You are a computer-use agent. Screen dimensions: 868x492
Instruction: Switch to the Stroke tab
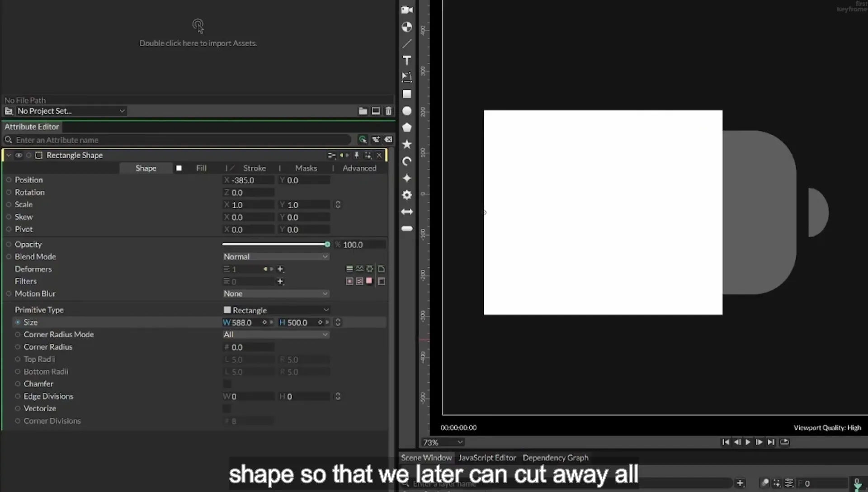click(x=255, y=168)
